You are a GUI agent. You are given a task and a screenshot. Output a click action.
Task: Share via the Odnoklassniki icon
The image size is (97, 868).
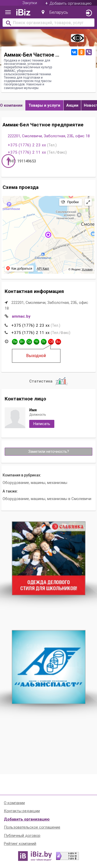[81, 52]
